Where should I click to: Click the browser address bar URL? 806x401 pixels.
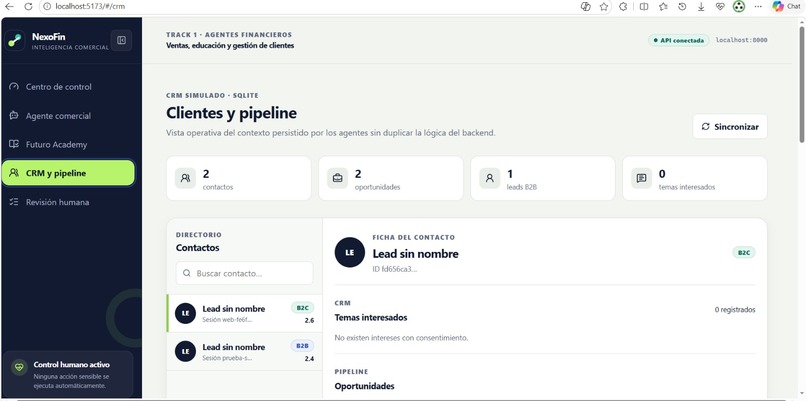pos(90,7)
